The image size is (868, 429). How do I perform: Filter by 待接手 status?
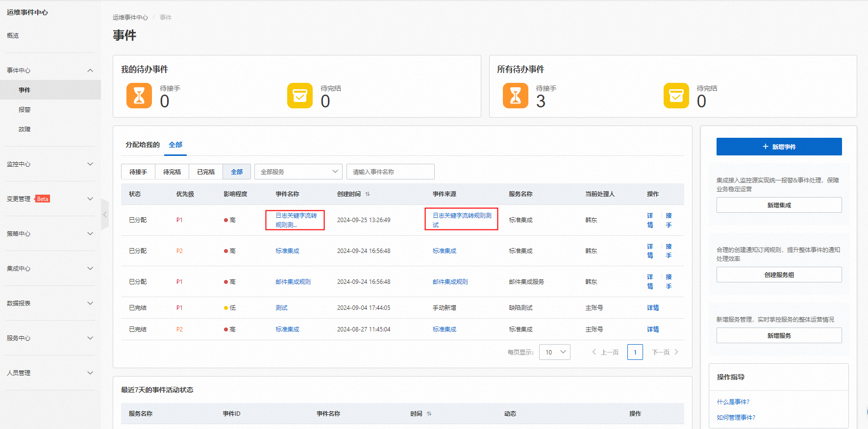coord(138,172)
